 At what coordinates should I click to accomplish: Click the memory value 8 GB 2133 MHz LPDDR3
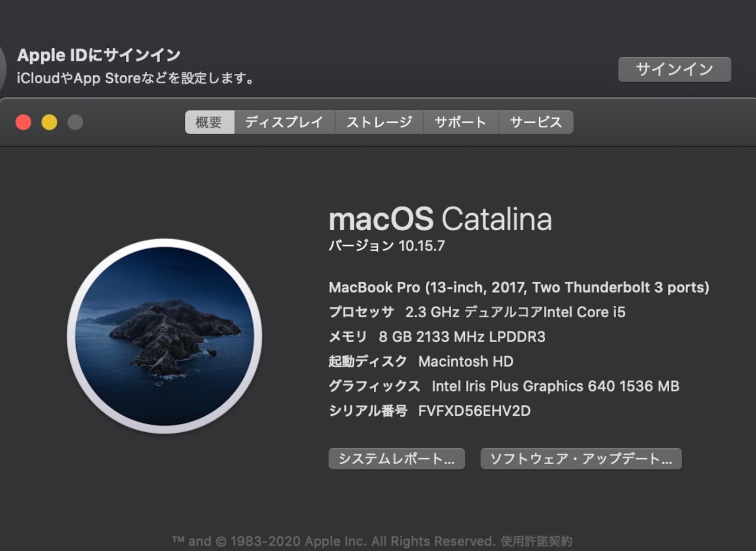[462, 337]
